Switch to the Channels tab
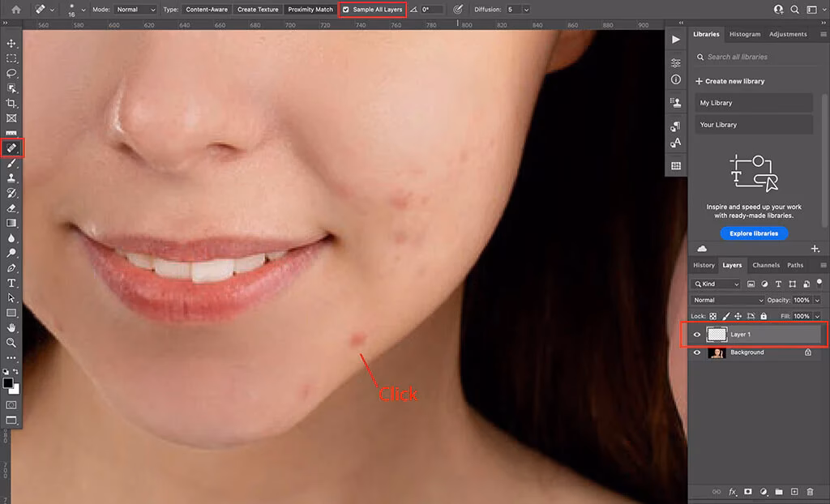 (x=765, y=265)
